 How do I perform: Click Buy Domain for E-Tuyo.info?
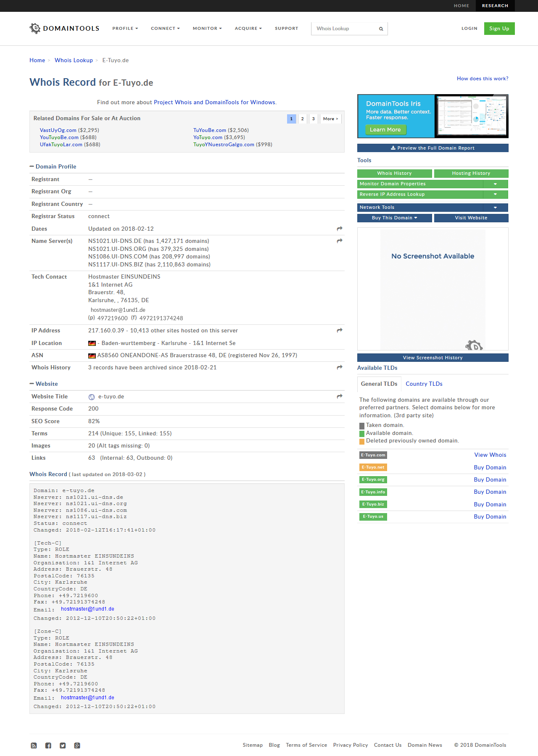point(490,492)
